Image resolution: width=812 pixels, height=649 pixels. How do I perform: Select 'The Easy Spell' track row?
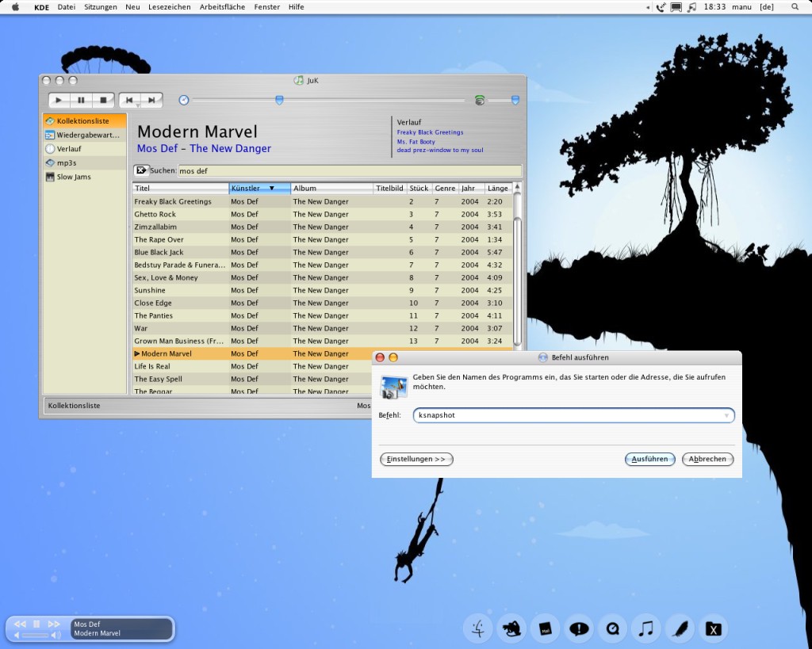pos(252,379)
